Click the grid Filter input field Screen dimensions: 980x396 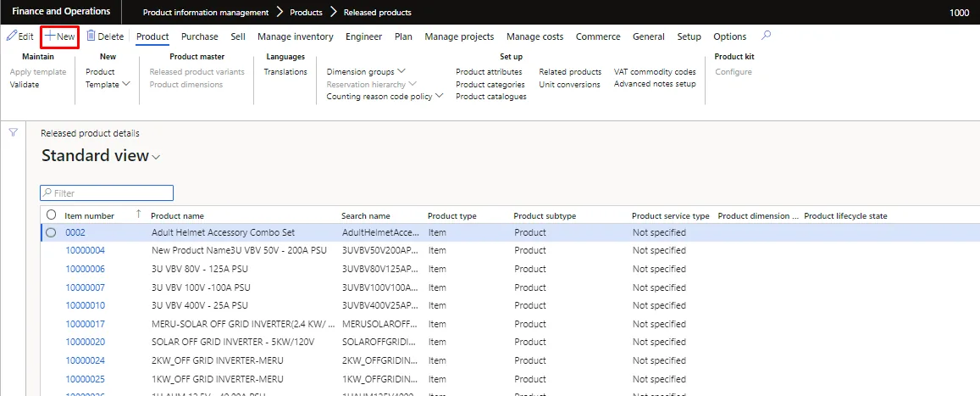(x=107, y=193)
